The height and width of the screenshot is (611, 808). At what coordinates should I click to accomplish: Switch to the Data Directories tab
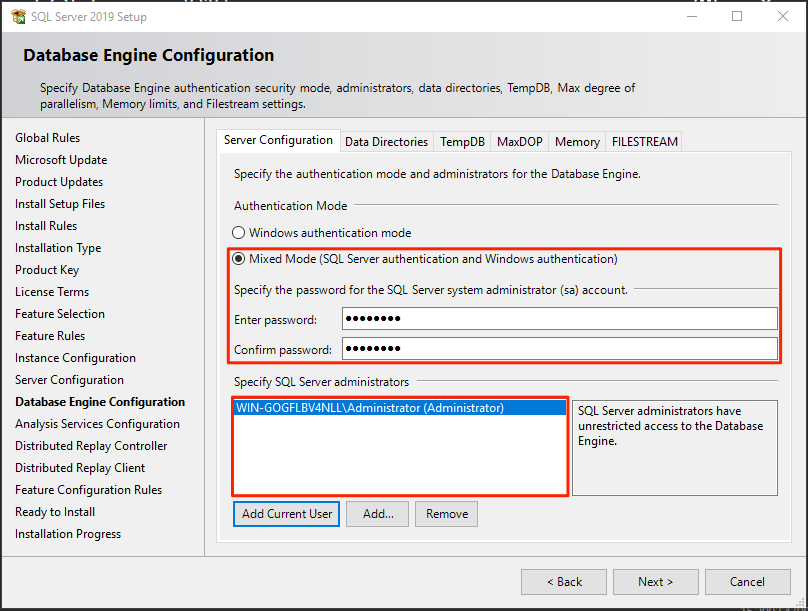point(386,141)
